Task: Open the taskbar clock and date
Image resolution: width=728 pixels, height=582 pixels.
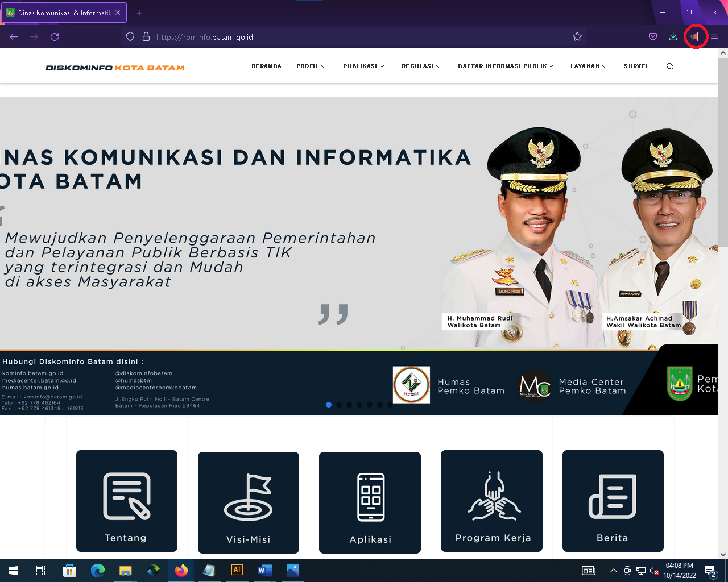Action: click(680, 571)
